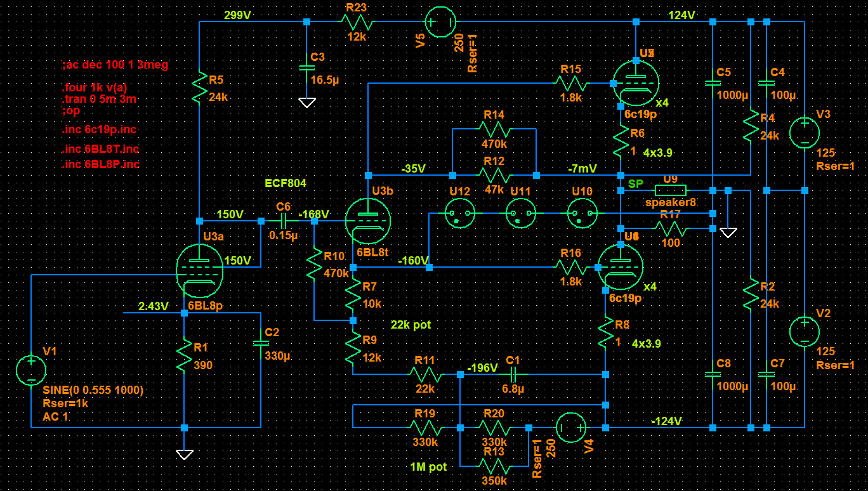Click the 299V voltage annotation
Screen dimensions: 868x491
click(x=237, y=15)
